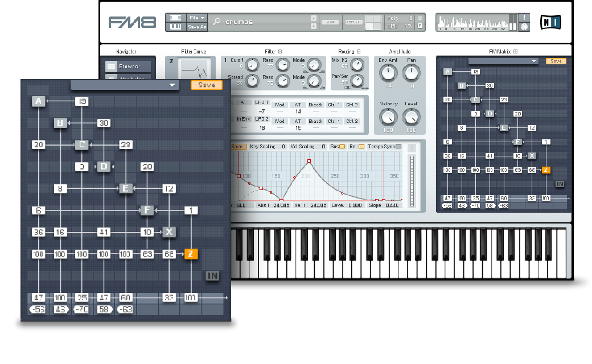Click the value 30 in the enlarged matrix

[104, 123]
